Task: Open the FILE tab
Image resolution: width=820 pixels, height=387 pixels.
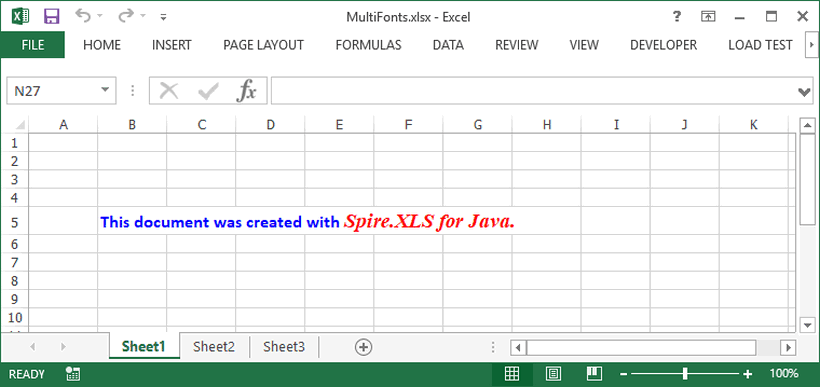Action: (x=33, y=45)
